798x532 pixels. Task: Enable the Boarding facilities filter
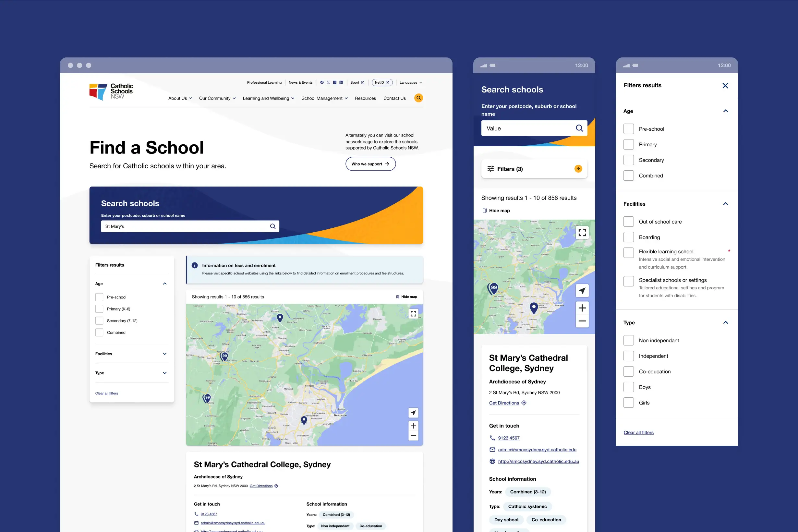[628, 237]
